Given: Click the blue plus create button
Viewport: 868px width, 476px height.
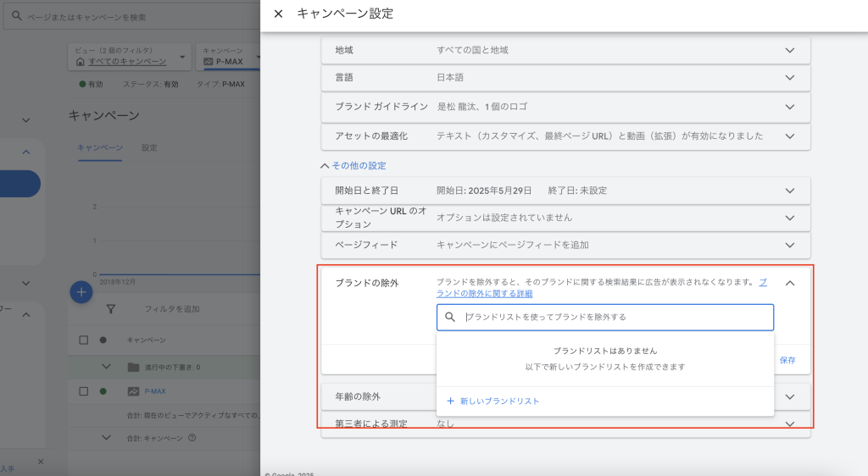Looking at the screenshot, I should [x=81, y=292].
